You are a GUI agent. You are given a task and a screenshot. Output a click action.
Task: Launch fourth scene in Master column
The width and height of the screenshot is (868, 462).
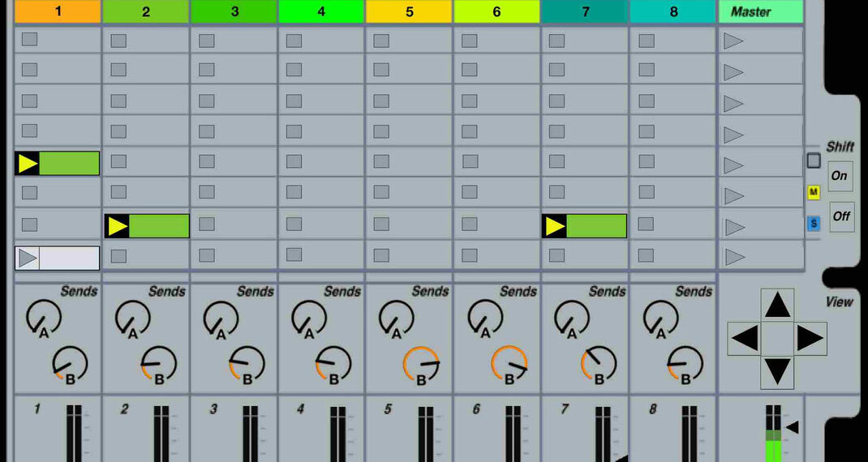(733, 135)
